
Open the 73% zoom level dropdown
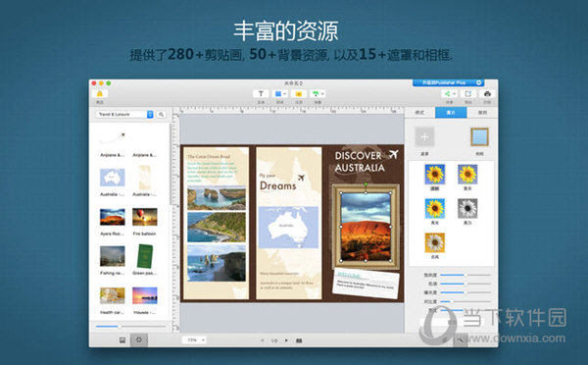(x=194, y=340)
